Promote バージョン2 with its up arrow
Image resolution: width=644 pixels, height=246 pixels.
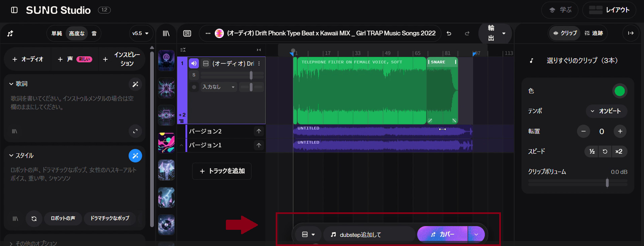[x=259, y=131]
